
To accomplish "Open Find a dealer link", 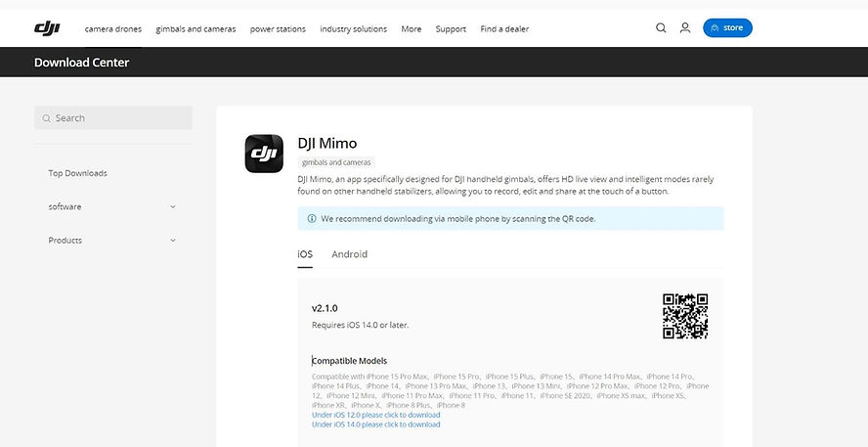I will coord(504,28).
